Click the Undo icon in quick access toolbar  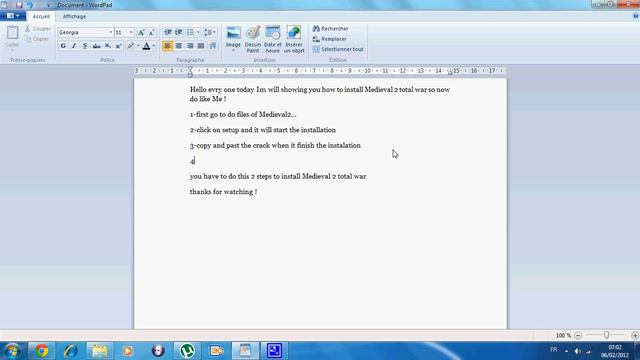tap(30, 5)
